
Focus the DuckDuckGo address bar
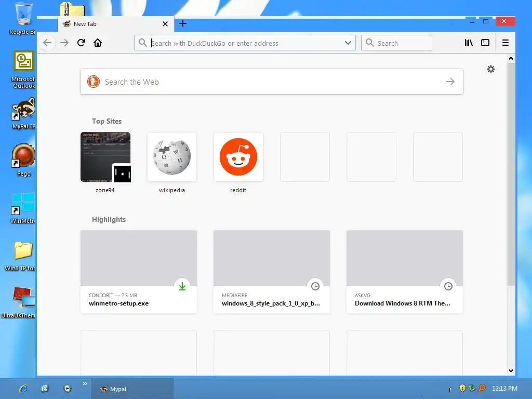(244, 43)
